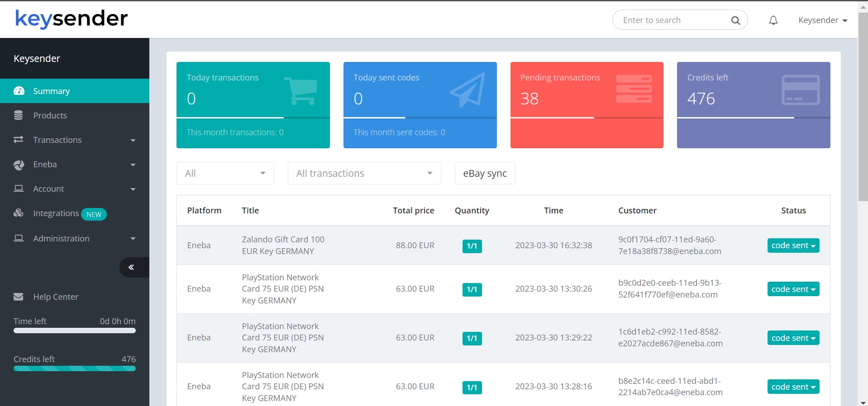
Task: Click the Quantity column header
Action: [472, 210]
